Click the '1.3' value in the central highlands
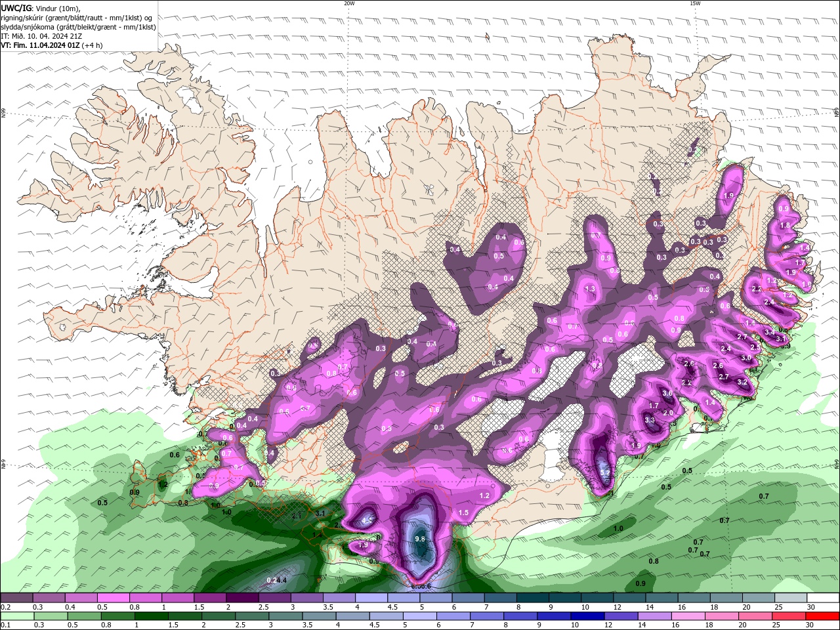 coord(590,289)
